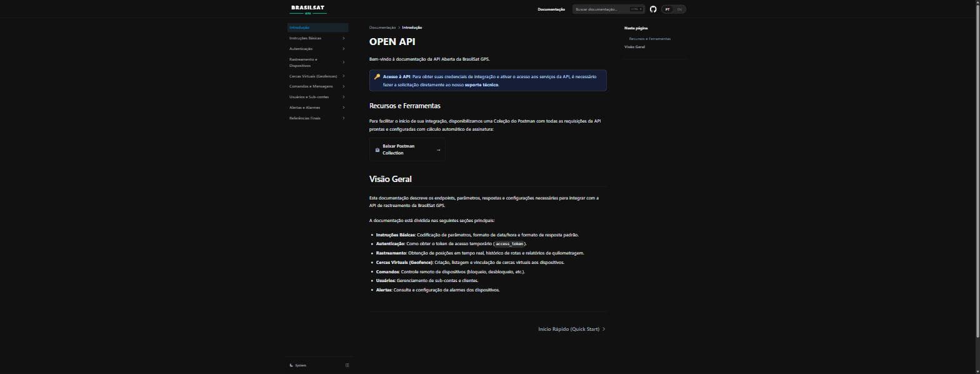Viewport: 980px width, 374px height.
Task: Open Referências Finais item
Action: coord(304,118)
